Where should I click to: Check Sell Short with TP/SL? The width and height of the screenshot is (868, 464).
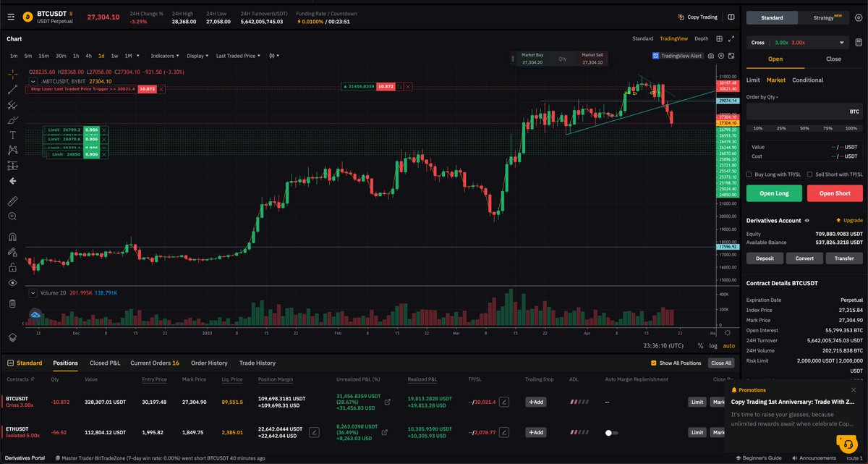(x=809, y=174)
